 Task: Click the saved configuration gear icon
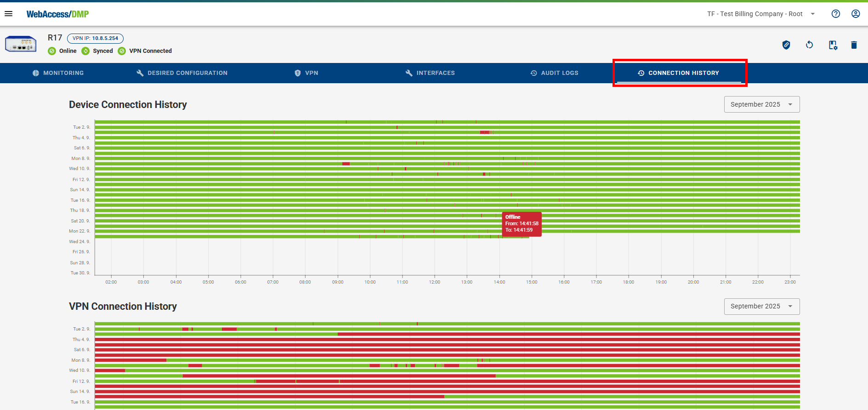click(x=832, y=45)
